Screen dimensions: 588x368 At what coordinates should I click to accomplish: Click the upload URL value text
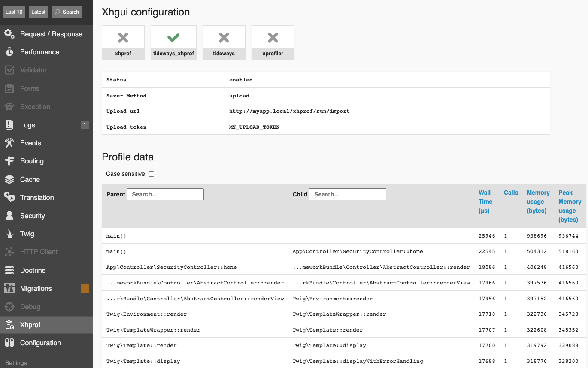click(289, 111)
